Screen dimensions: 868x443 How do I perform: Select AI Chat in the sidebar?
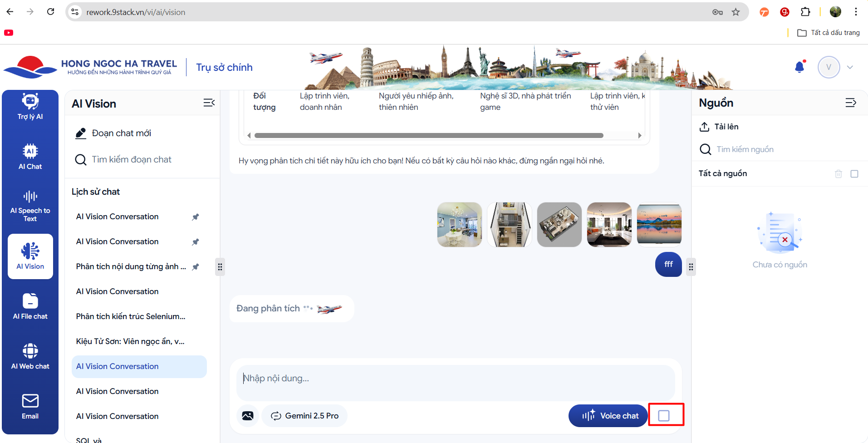(x=30, y=157)
